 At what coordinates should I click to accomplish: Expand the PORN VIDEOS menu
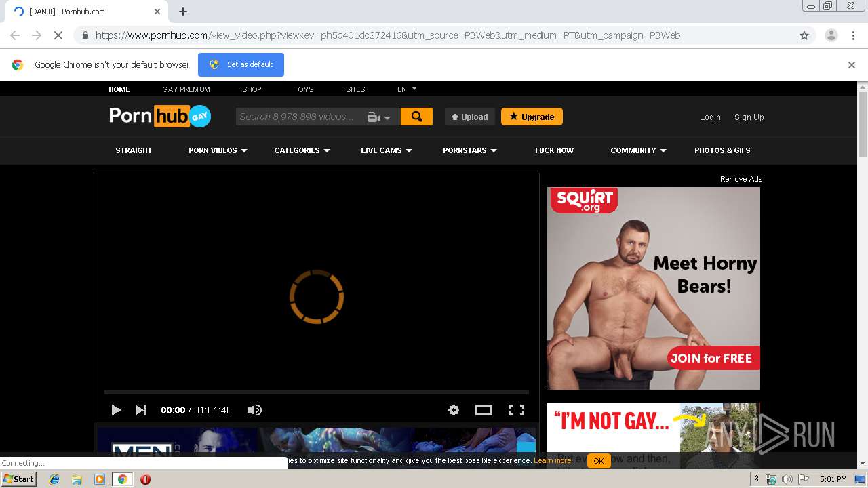218,150
